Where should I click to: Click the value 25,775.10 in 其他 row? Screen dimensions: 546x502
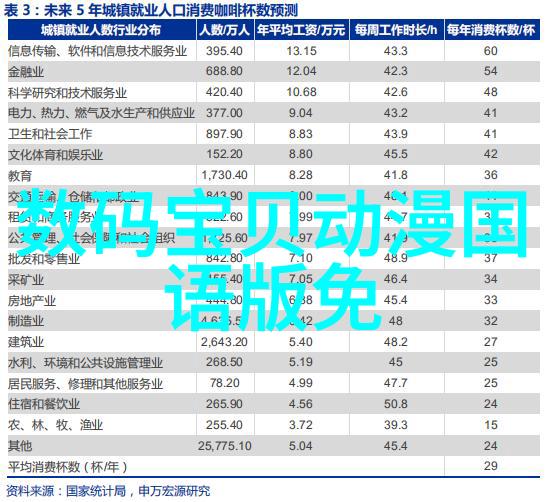pos(225,446)
